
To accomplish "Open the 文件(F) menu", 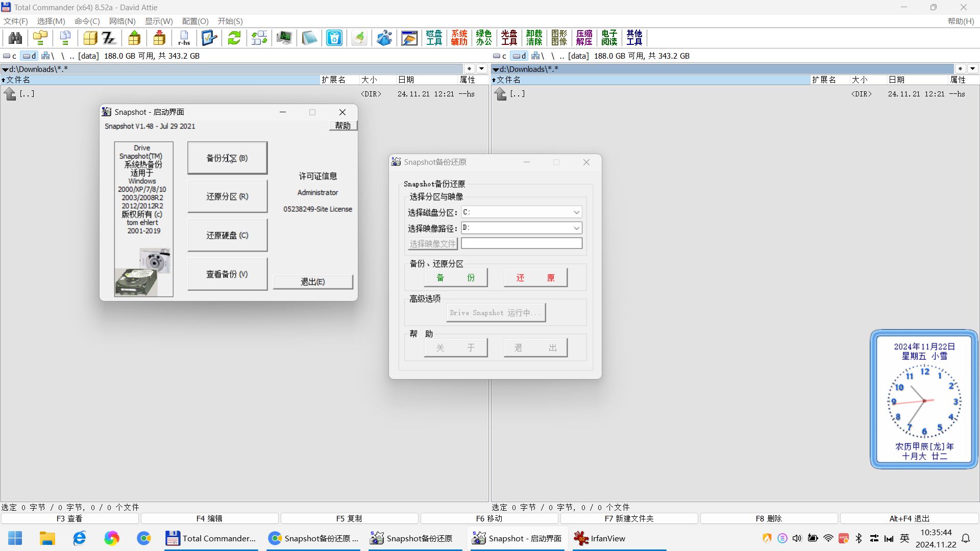I will (16, 21).
